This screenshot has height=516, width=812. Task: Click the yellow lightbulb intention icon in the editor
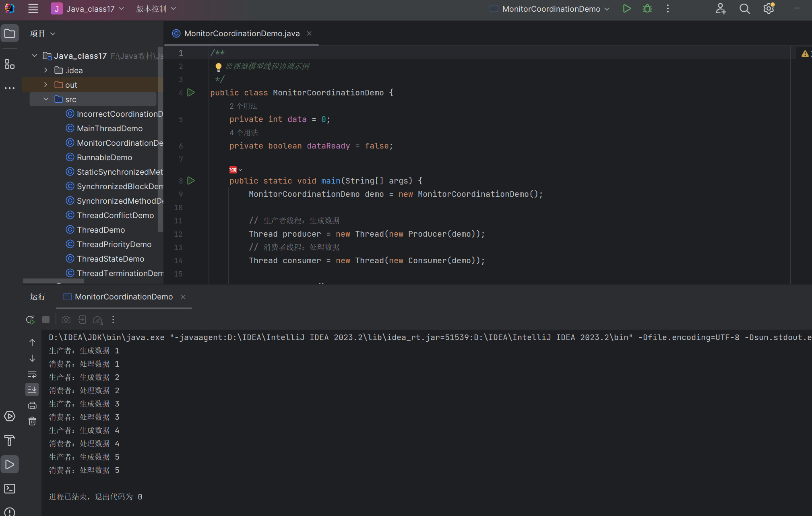(218, 66)
